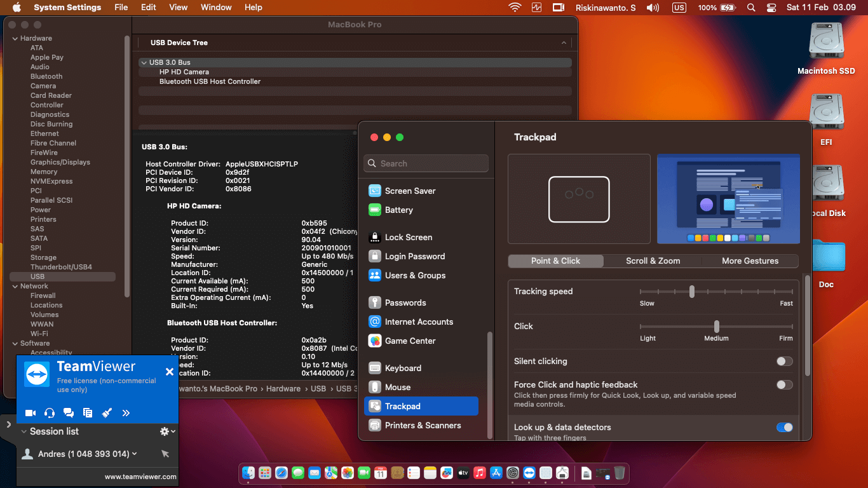Close the TeamViewer panel with the X
This screenshot has height=488, width=868.
click(x=170, y=372)
